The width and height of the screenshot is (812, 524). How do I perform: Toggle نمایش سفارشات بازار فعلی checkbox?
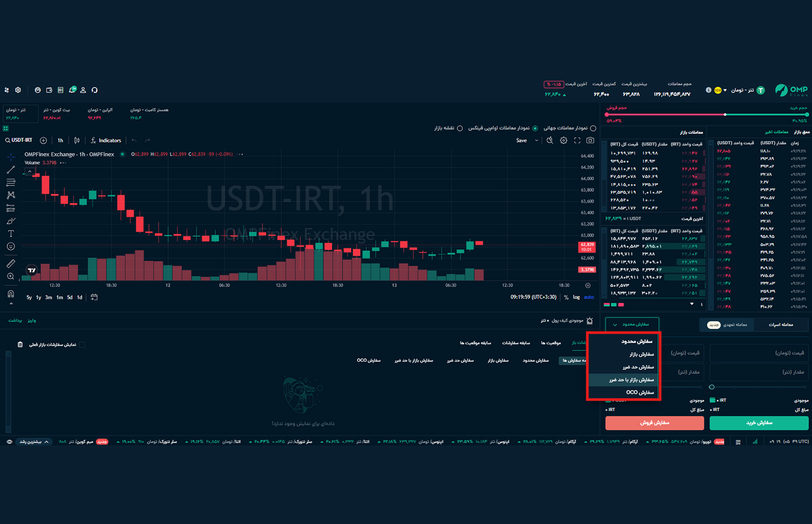click(x=82, y=345)
